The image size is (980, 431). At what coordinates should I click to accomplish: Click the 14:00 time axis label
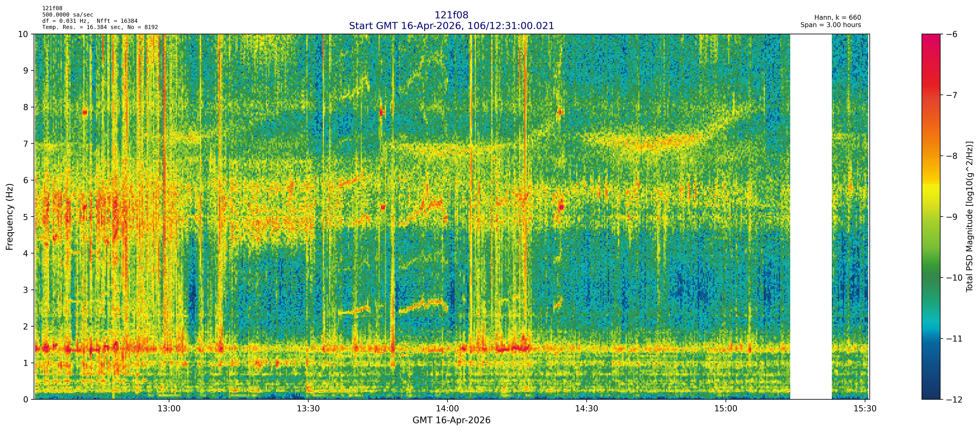point(447,409)
